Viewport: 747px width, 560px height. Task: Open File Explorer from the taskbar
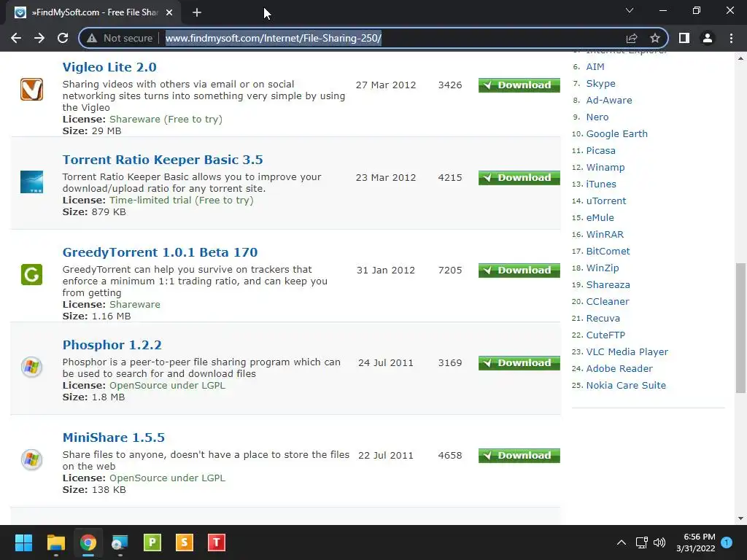[55, 542]
